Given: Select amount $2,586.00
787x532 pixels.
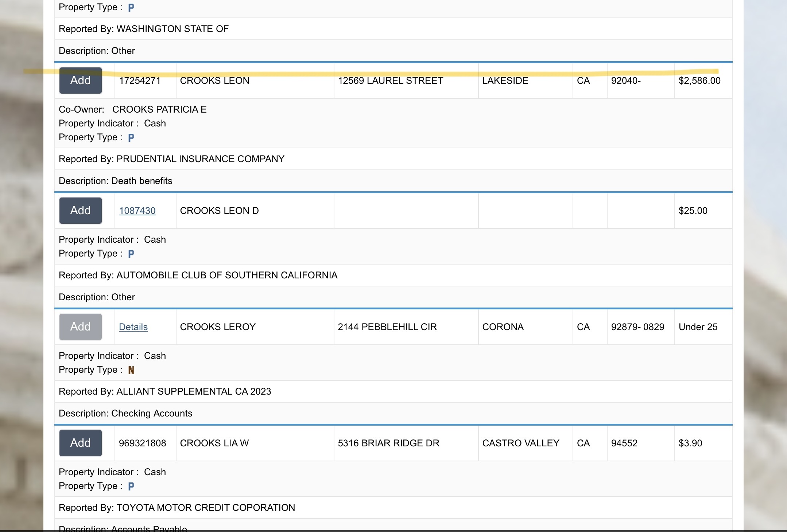Looking at the screenshot, I should pos(699,81).
